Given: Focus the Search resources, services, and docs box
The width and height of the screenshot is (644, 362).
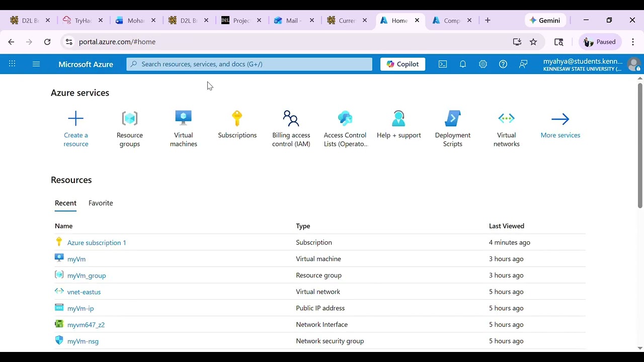Looking at the screenshot, I should [249, 64].
